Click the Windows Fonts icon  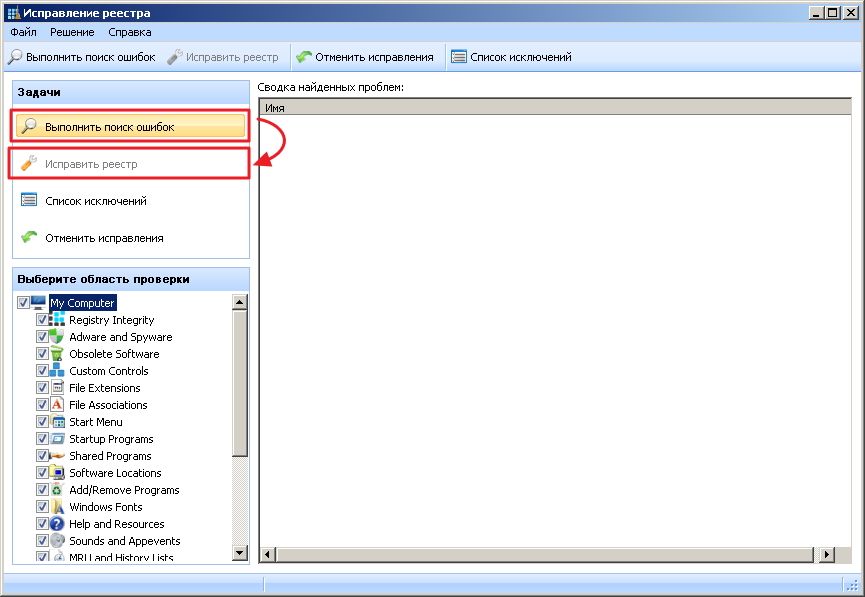pos(57,507)
